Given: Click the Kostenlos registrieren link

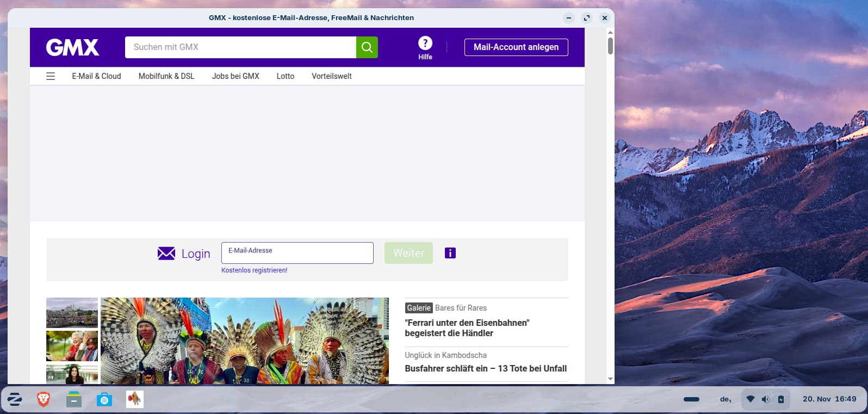Looking at the screenshot, I should pos(254,270).
